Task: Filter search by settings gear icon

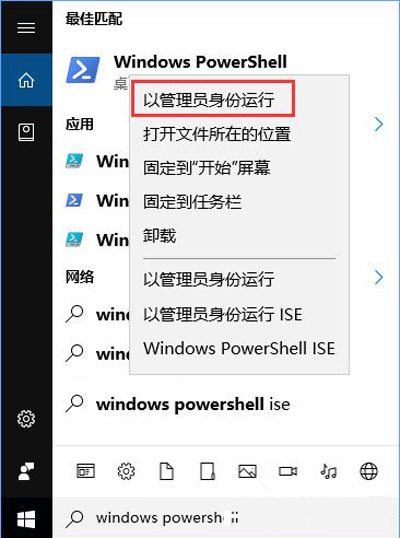Action: 126,471
